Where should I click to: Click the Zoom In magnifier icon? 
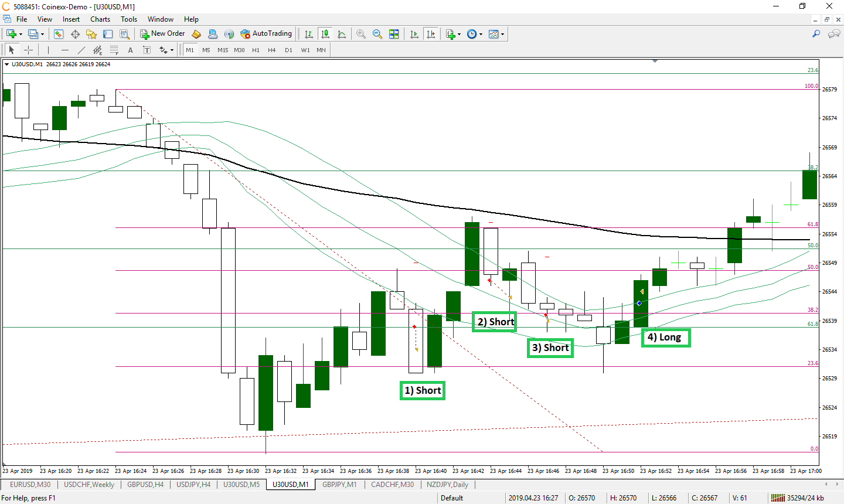pyautogui.click(x=361, y=34)
